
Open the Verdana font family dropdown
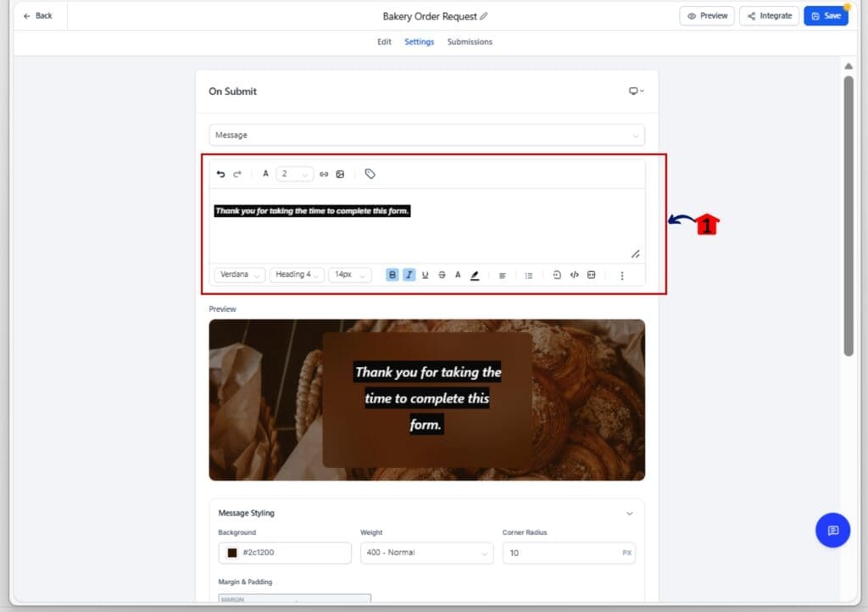pos(239,275)
